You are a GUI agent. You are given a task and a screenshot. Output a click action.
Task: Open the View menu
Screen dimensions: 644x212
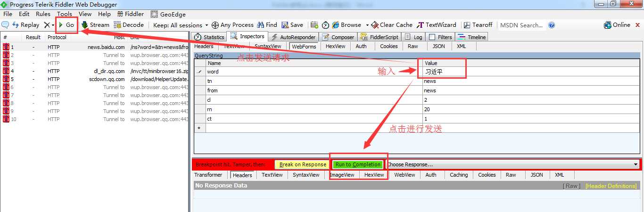click(x=85, y=14)
